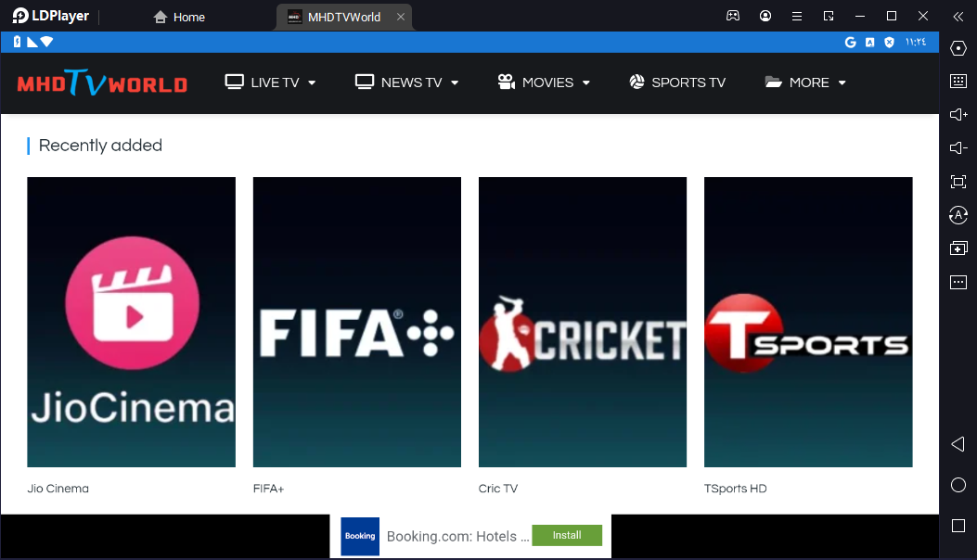This screenshot has height=560, width=977.
Task: Click the Jio Cinema title link
Action: 58,489
